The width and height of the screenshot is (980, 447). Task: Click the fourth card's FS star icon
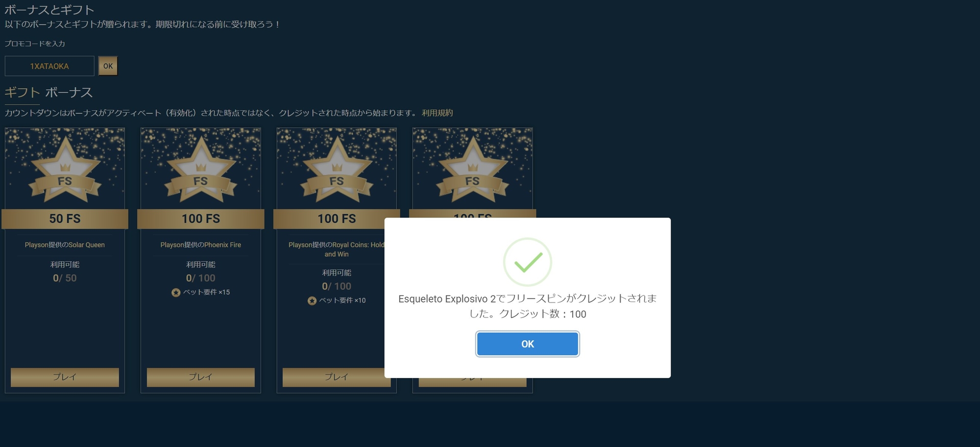473,170
